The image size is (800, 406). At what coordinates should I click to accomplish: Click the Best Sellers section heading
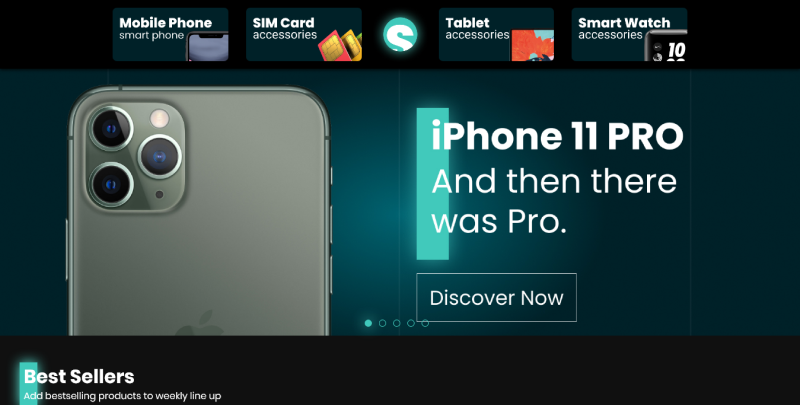(79, 376)
